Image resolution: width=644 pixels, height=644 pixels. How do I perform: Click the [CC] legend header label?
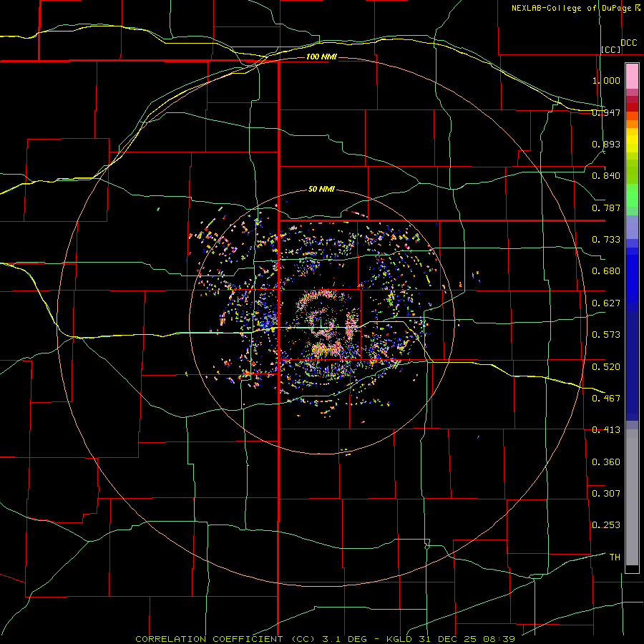tap(611, 49)
